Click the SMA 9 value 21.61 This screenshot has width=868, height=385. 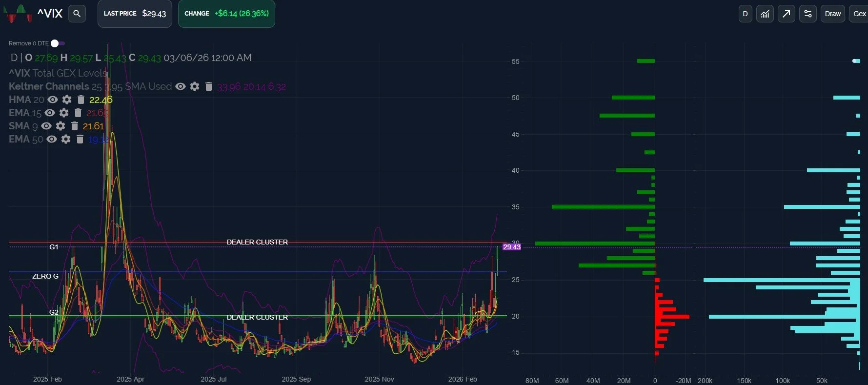[93, 126]
